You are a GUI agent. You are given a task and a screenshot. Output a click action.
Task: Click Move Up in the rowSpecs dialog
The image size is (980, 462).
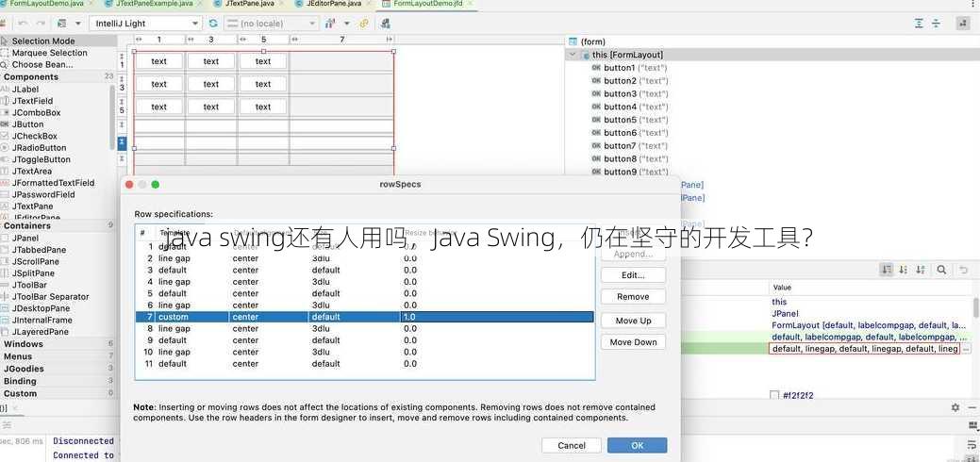coord(633,321)
